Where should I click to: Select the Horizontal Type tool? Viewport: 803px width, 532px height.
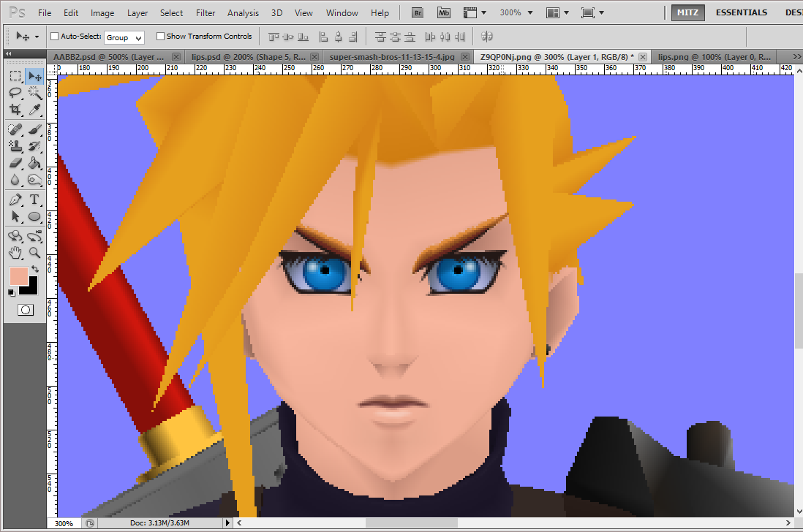(35, 200)
